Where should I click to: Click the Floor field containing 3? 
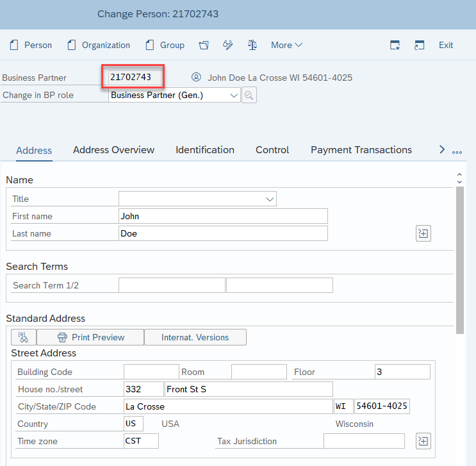click(402, 372)
